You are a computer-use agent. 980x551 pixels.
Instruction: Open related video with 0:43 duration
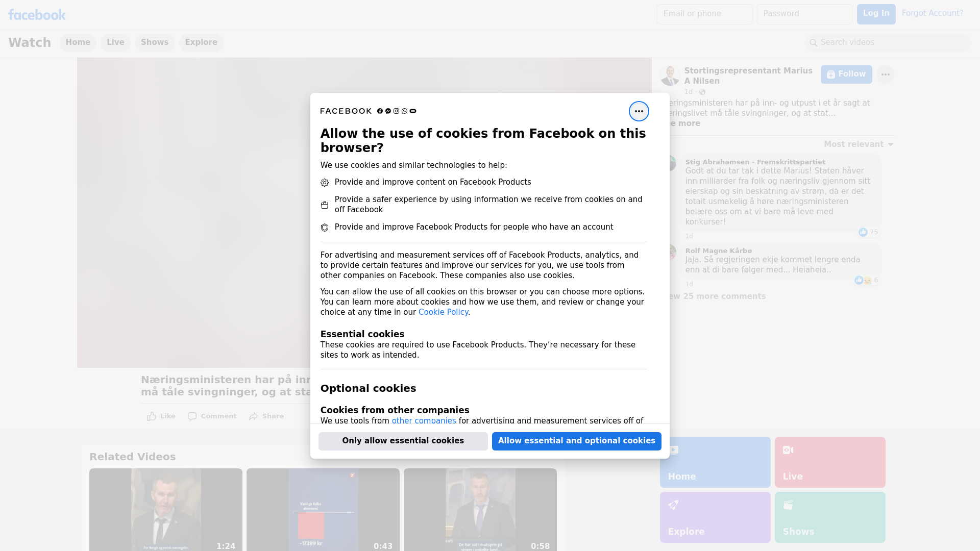(x=323, y=510)
